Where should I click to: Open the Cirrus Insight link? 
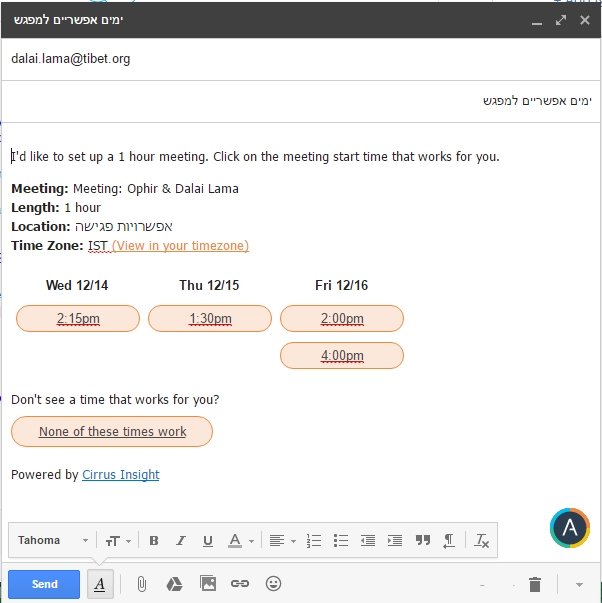tap(120, 475)
